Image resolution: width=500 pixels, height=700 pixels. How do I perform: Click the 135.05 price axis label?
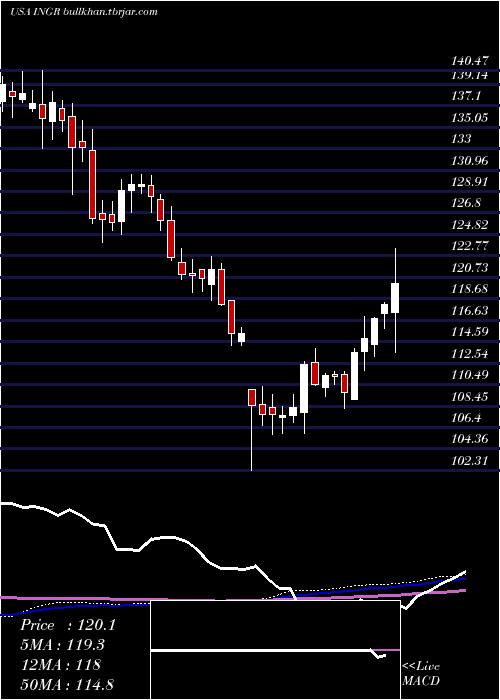coord(469,117)
